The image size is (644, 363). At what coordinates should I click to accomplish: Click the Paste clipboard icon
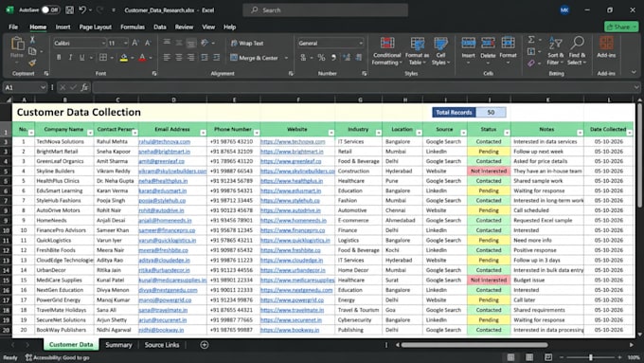17,44
